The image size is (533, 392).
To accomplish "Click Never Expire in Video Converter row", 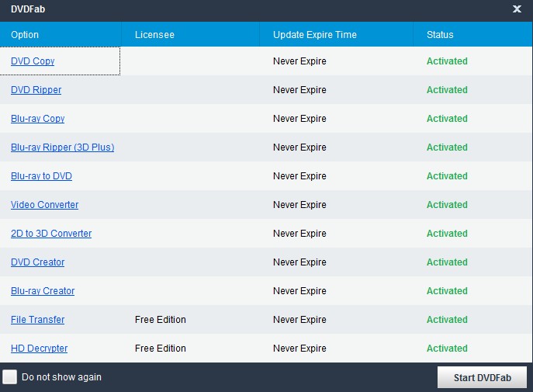I will coord(299,205).
